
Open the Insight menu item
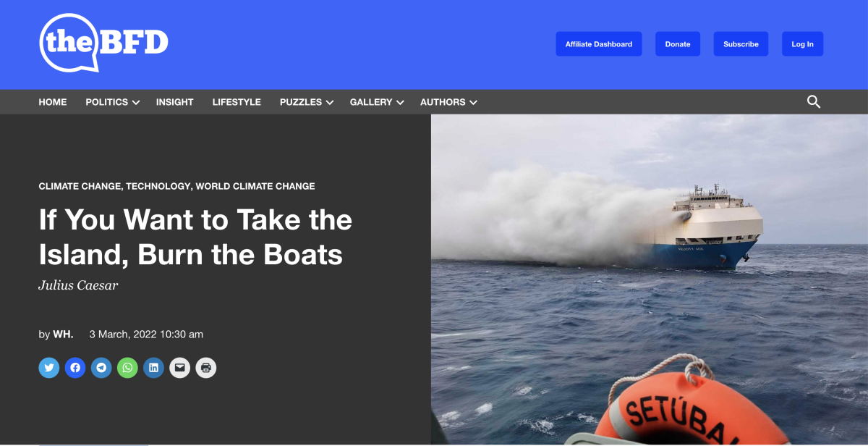pyautogui.click(x=175, y=102)
